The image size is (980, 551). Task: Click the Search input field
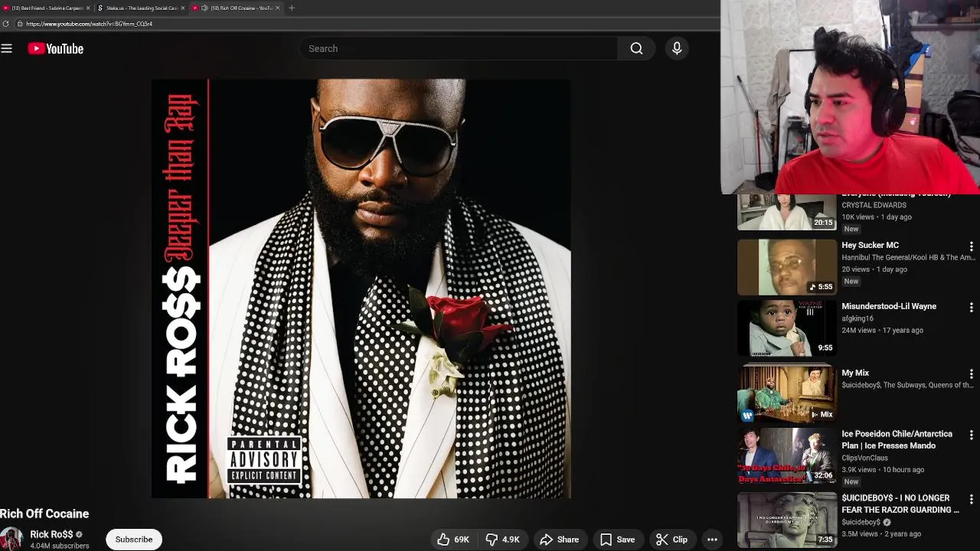click(x=458, y=49)
